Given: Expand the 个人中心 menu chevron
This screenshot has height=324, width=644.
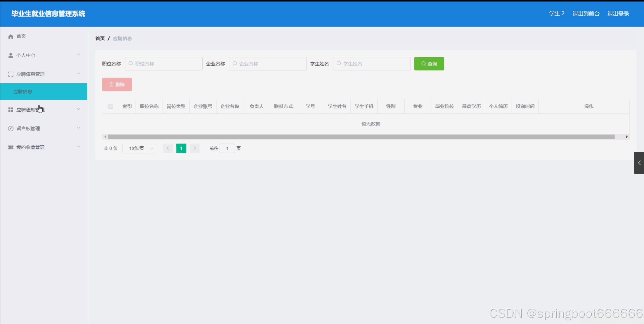Looking at the screenshot, I should [79, 55].
